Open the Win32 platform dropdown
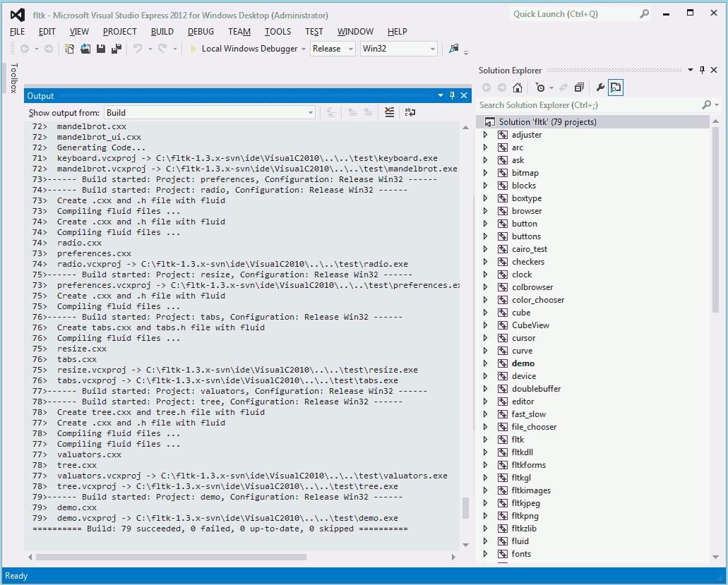The image size is (728, 585). point(399,49)
